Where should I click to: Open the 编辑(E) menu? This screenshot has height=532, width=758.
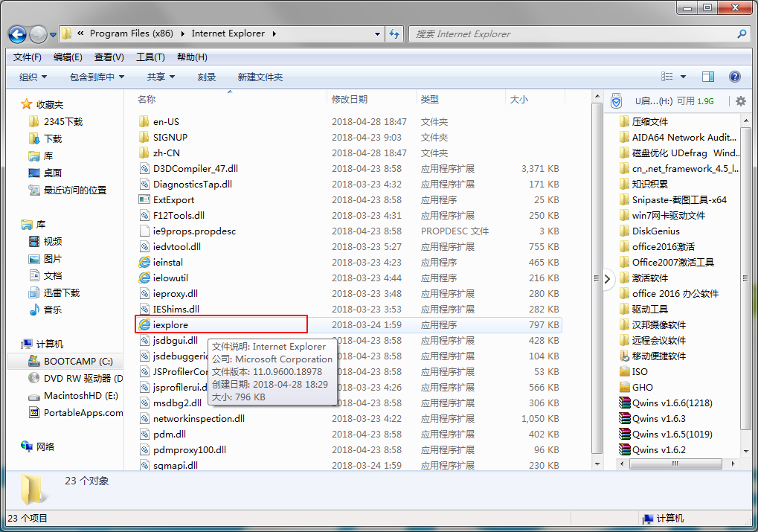coord(68,57)
